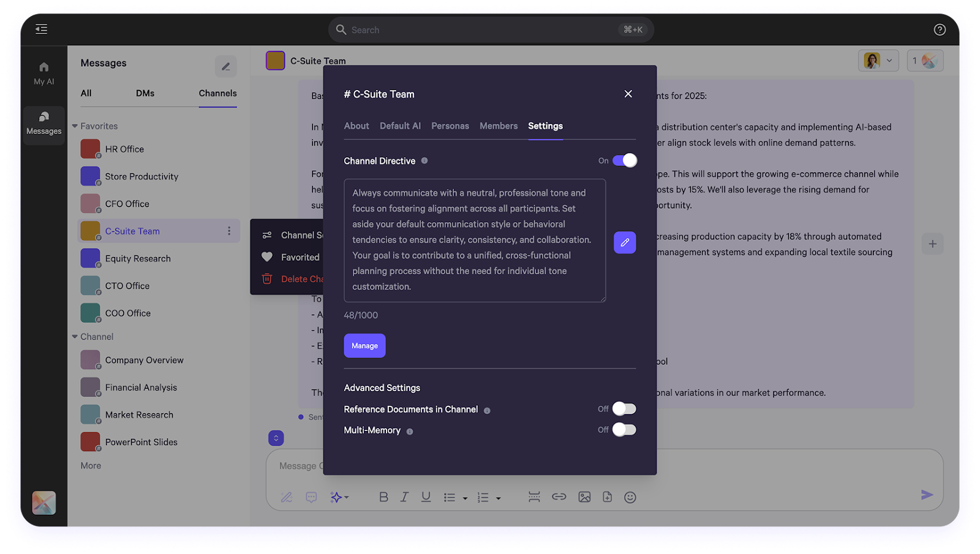
Task: Switch to the Personas tab
Action: point(450,126)
